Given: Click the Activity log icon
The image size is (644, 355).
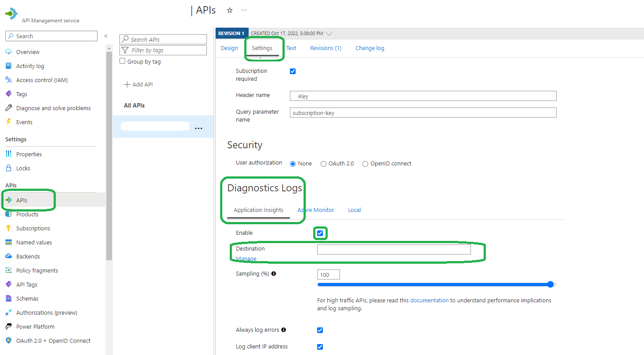Looking at the screenshot, I should point(8,66).
